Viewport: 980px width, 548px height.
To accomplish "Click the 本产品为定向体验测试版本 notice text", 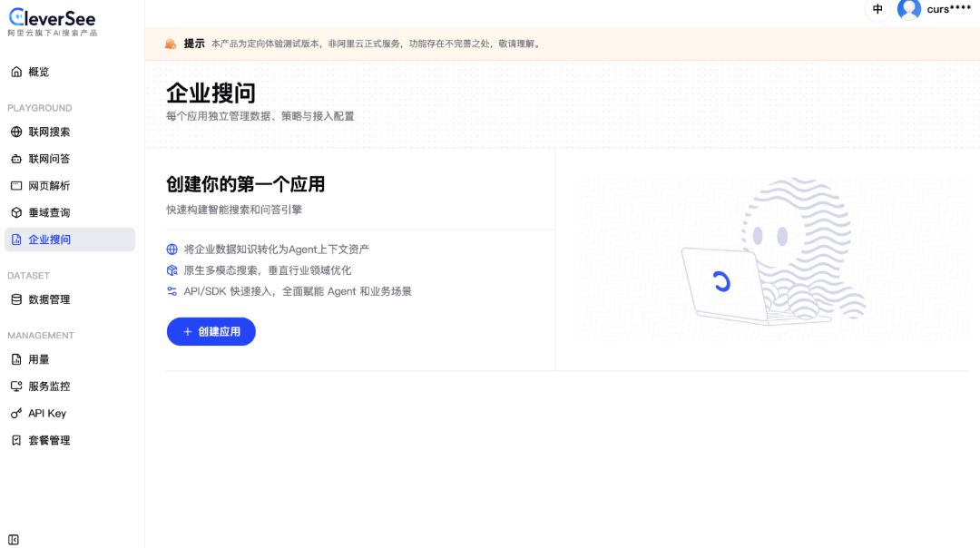I will [x=265, y=44].
